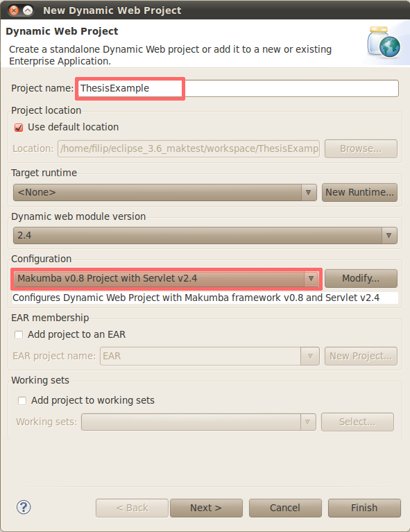The height and width of the screenshot is (532, 410).
Task: Click the EAR project name dropdown arrow
Action: click(310, 356)
